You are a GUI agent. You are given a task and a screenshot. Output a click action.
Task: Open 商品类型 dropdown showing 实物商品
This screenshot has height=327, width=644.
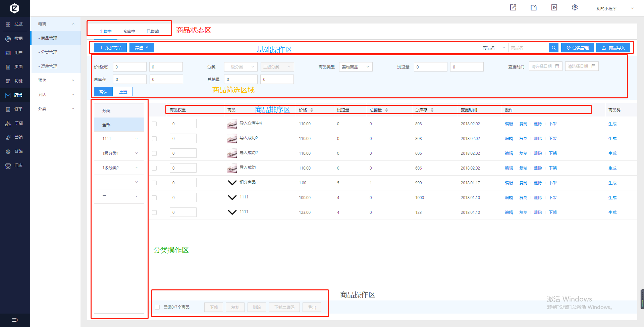356,67
